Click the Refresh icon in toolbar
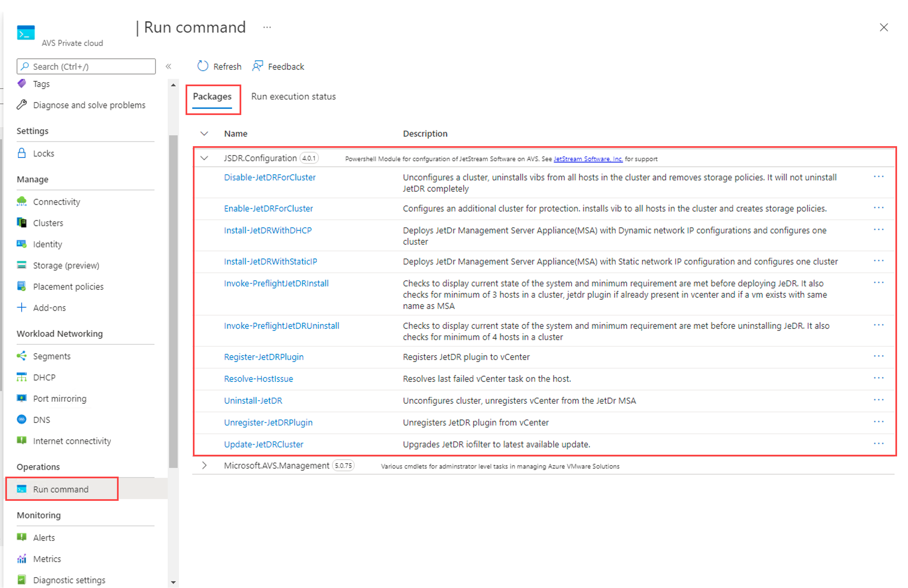 click(x=202, y=66)
